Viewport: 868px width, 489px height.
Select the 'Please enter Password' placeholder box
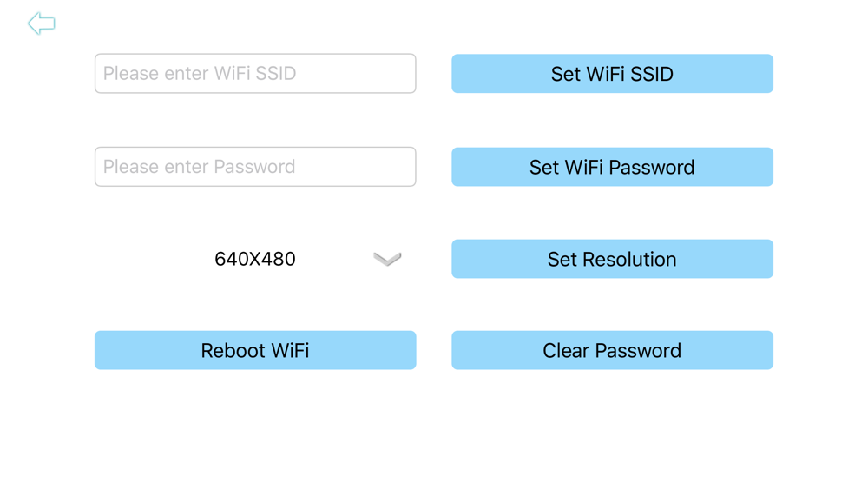[255, 167]
